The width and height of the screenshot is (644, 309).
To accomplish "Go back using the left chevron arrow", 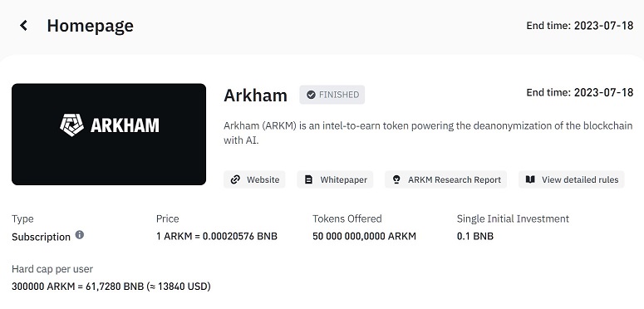I will [x=23, y=26].
